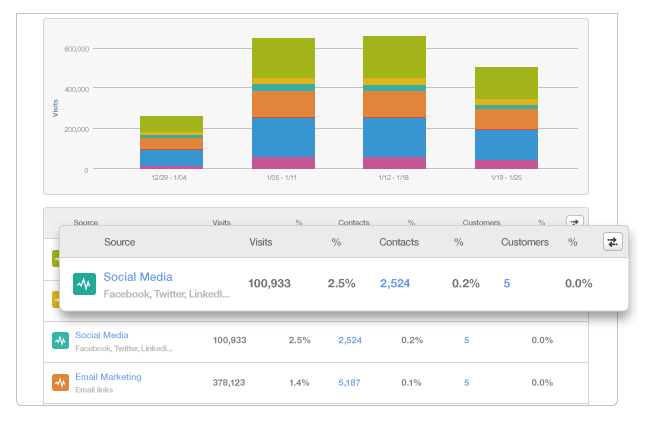Click the green segment of the 1/19 - 1/25 bar

click(507, 83)
